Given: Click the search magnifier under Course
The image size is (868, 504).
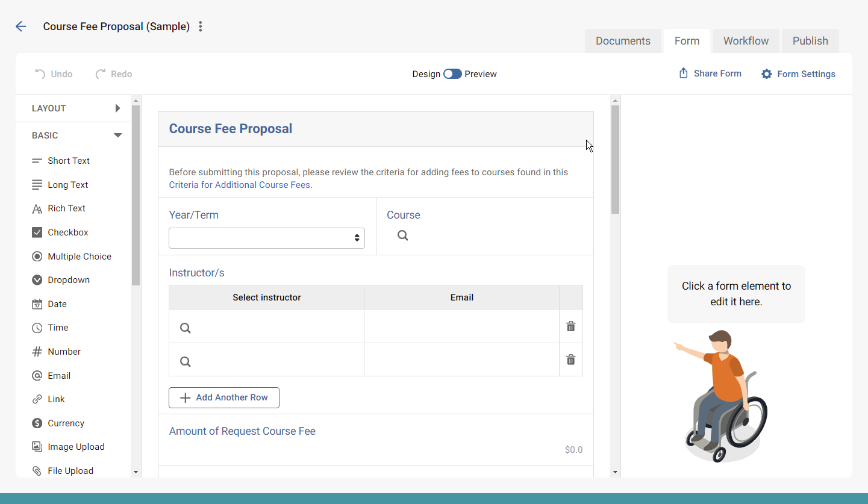Looking at the screenshot, I should (x=402, y=235).
